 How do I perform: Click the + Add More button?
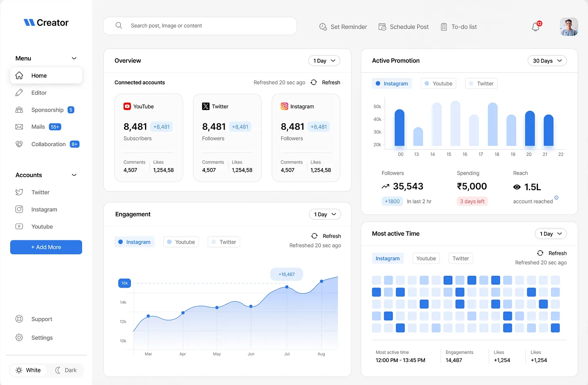pyautogui.click(x=46, y=247)
